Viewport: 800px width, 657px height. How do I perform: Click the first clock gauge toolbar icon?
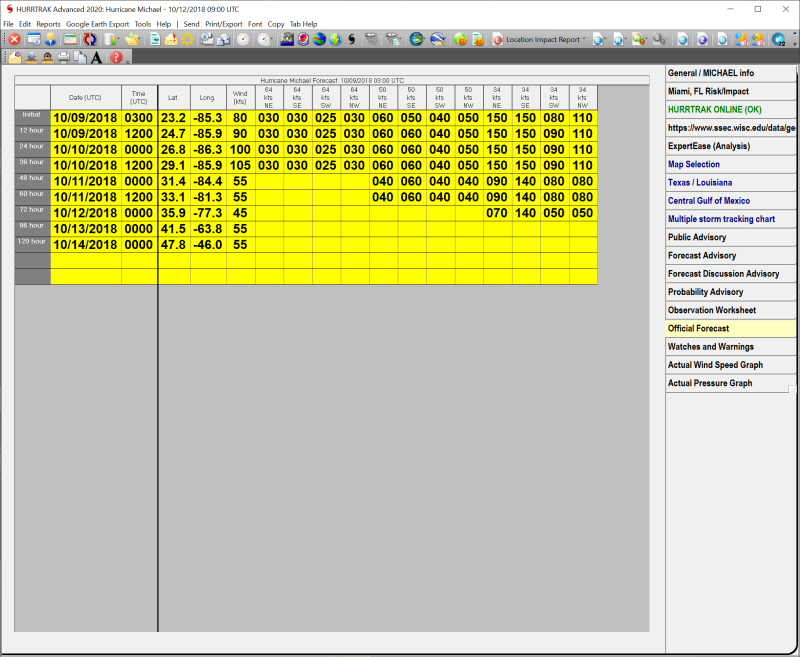tap(243, 40)
